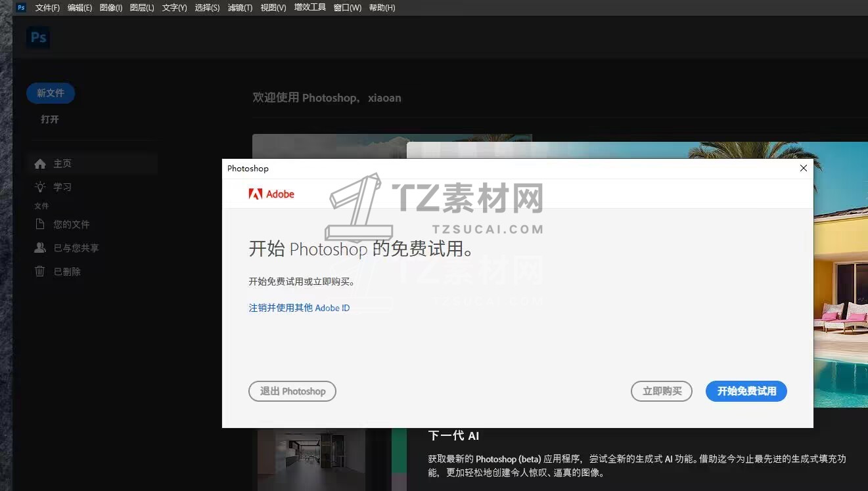Click the 开始 Photoshop 的免费试用 heading
The height and width of the screenshot is (491, 868).
[361, 249]
